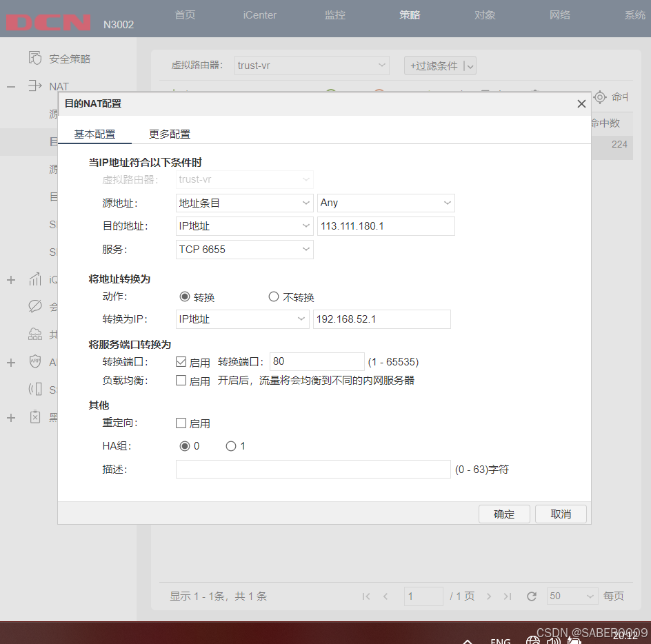Image resolution: width=651 pixels, height=644 pixels.
Task: Click the collapse minus next to NAT
Action: [10, 85]
